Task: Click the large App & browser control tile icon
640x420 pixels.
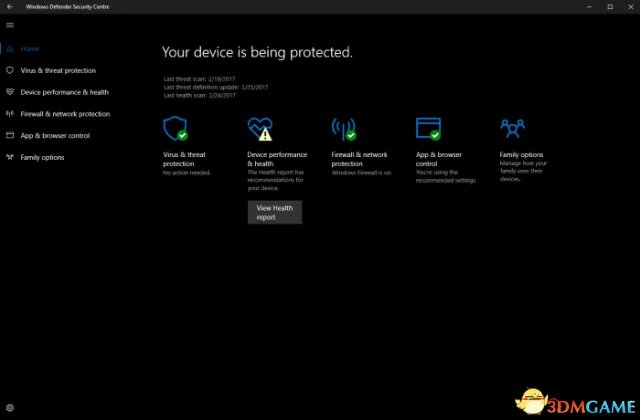Action: tap(428, 129)
